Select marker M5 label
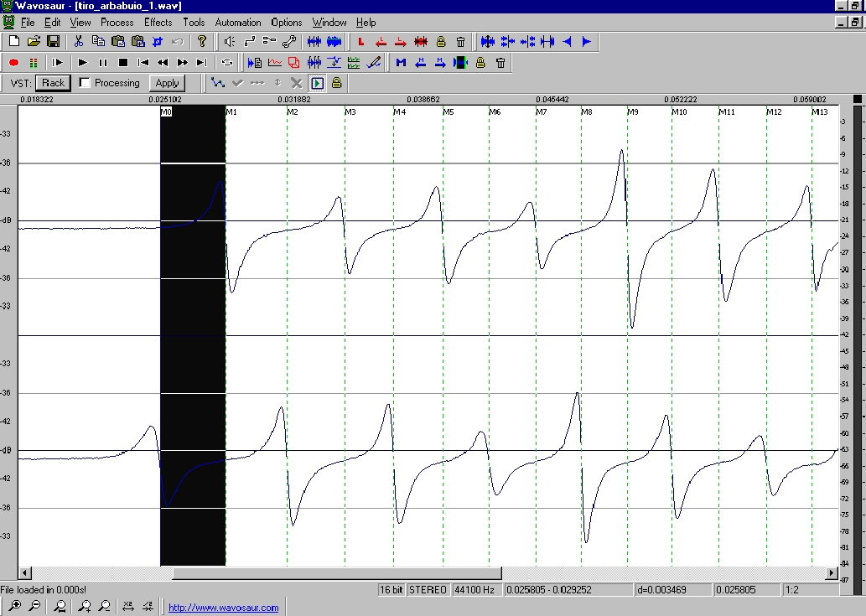The width and height of the screenshot is (866, 616). tap(449, 112)
